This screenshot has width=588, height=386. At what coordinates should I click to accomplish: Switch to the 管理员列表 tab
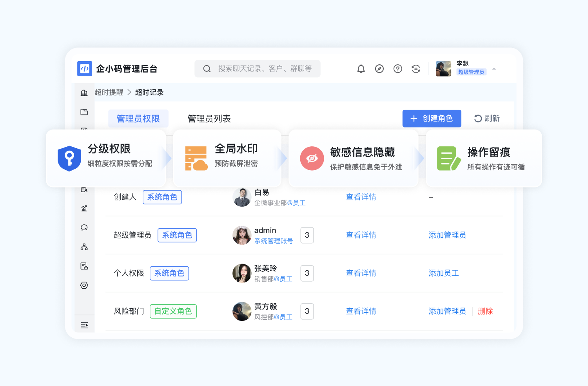[209, 118]
